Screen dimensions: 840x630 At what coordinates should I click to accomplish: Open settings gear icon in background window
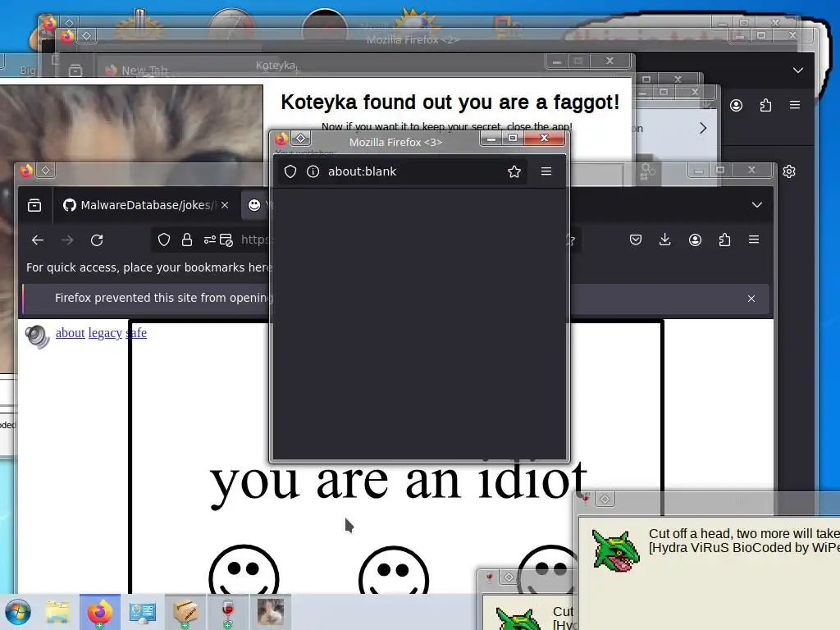point(789,171)
